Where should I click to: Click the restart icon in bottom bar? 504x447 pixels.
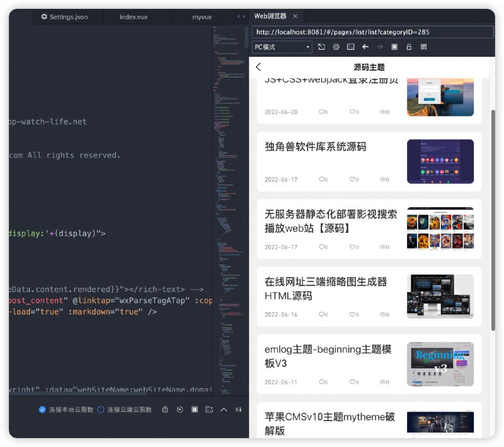(x=180, y=410)
